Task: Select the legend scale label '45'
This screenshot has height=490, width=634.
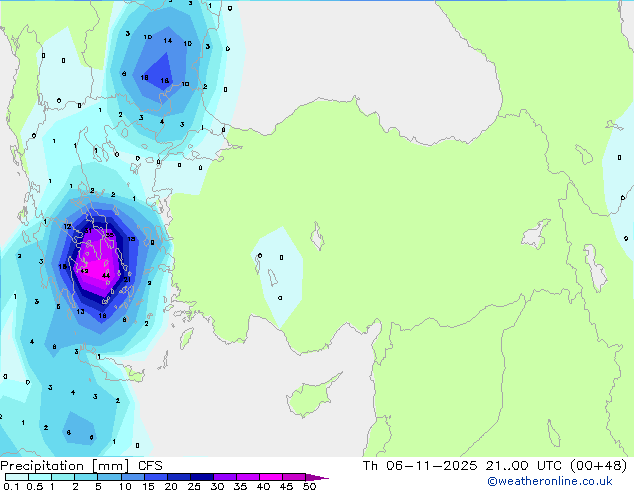Action: tap(287, 486)
